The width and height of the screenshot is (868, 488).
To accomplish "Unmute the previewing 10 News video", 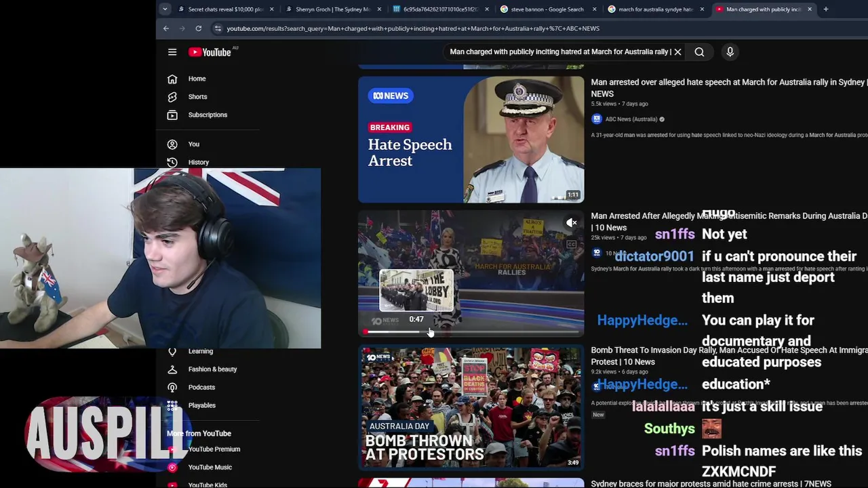I will click(x=572, y=223).
